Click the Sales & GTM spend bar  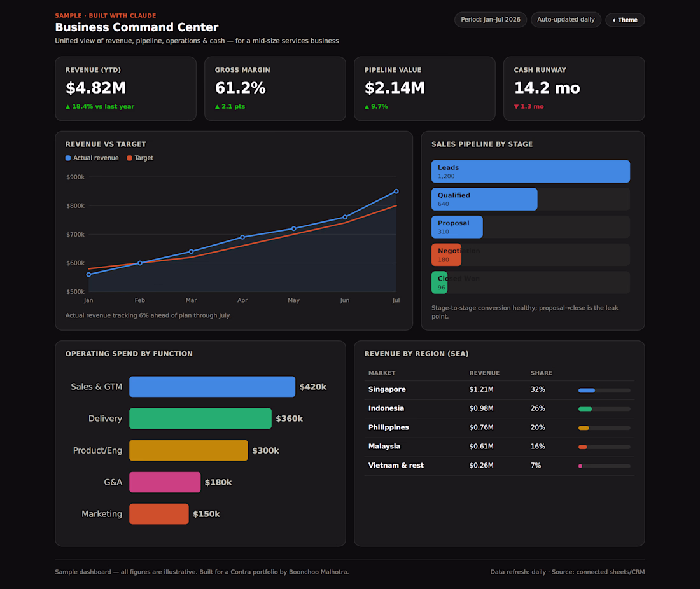point(212,387)
